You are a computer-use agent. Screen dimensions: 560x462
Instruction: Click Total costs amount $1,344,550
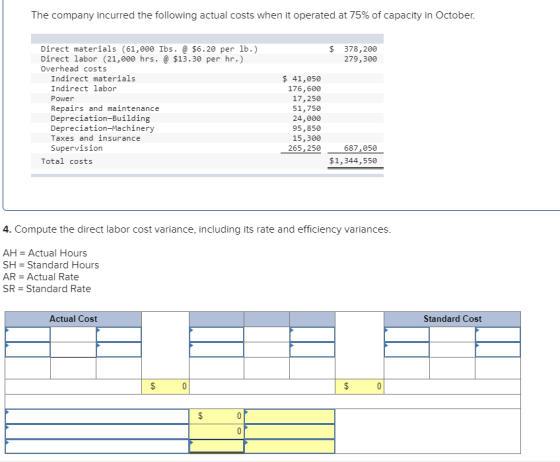pos(353,161)
